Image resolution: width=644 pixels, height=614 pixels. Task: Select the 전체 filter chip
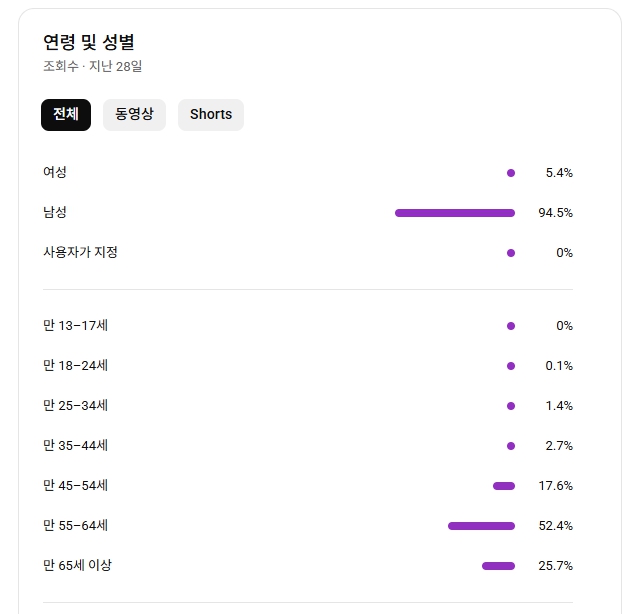point(66,114)
